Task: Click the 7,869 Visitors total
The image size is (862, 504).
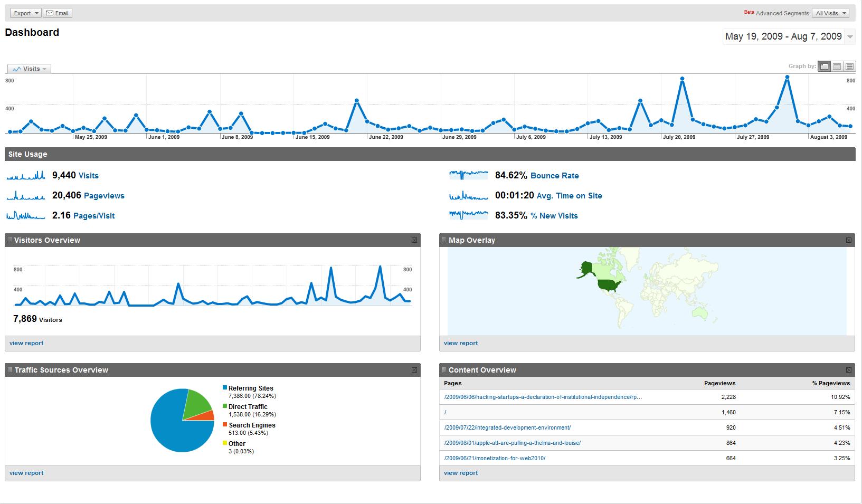Action: click(x=37, y=319)
